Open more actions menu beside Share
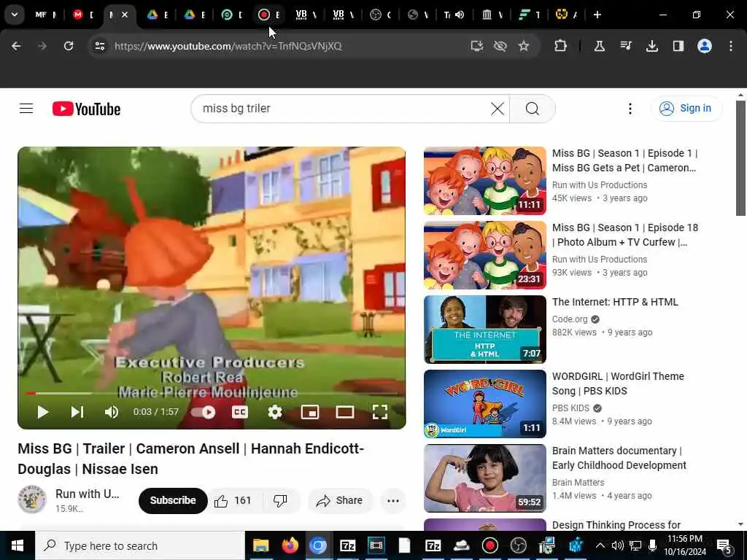Image resolution: width=747 pixels, height=560 pixels. click(393, 500)
